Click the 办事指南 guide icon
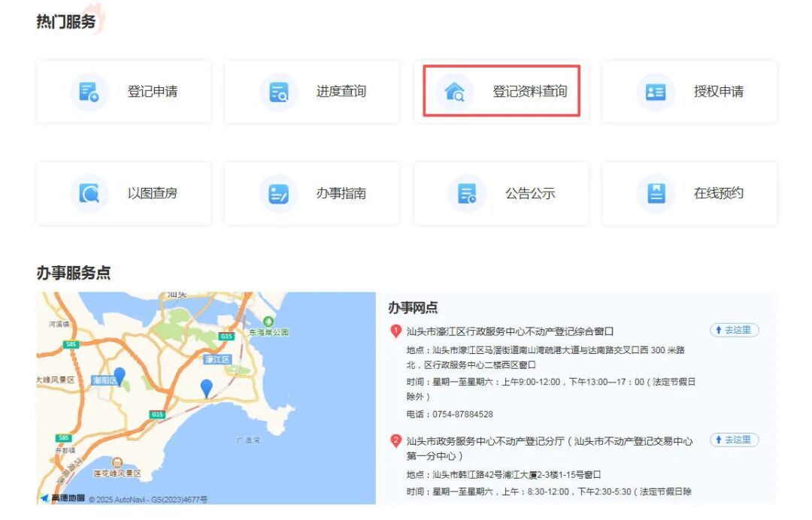The image size is (812, 520). click(x=278, y=194)
